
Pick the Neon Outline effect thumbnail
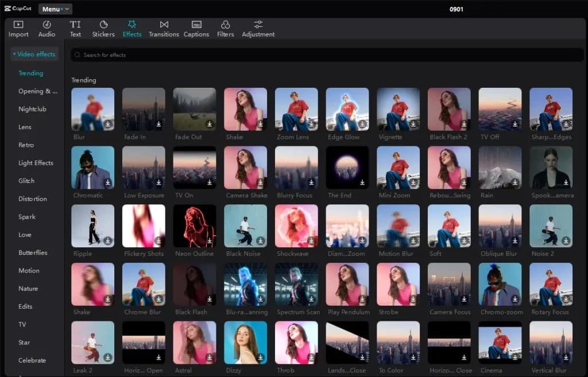click(195, 226)
